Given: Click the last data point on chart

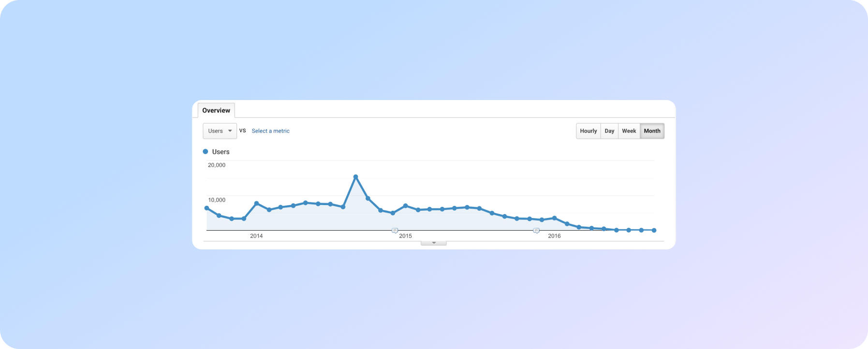Looking at the screenshot, I should pyautogui.click(x=654, y=231).
